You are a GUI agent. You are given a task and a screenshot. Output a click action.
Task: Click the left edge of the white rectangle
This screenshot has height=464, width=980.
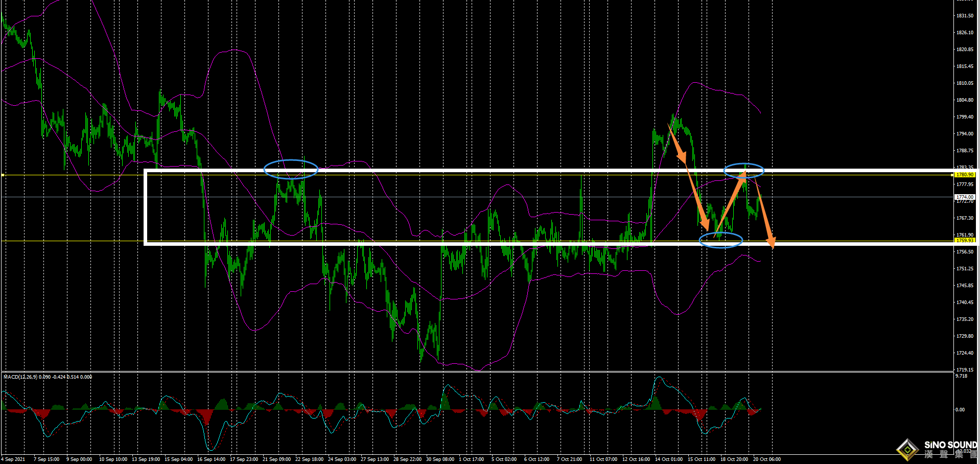(146, 207)
